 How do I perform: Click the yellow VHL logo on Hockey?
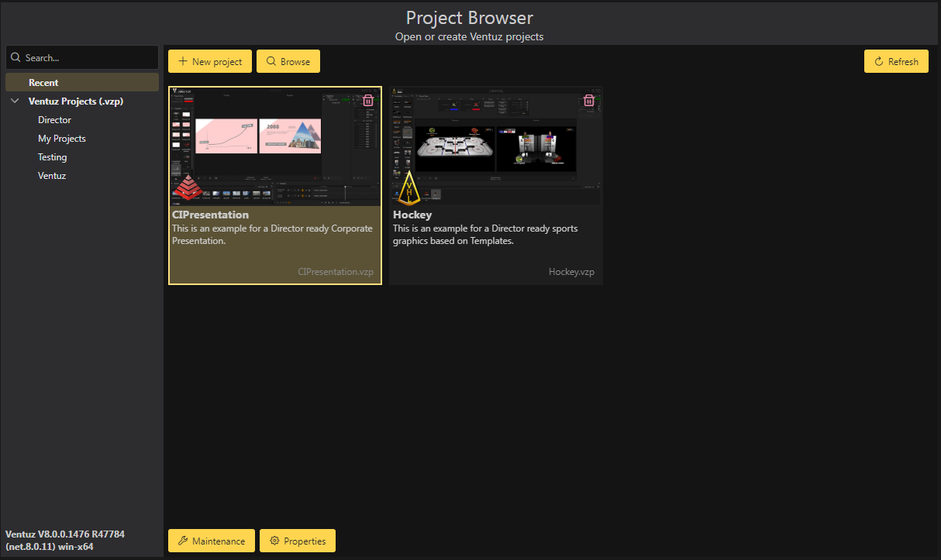tap(408, 188)
